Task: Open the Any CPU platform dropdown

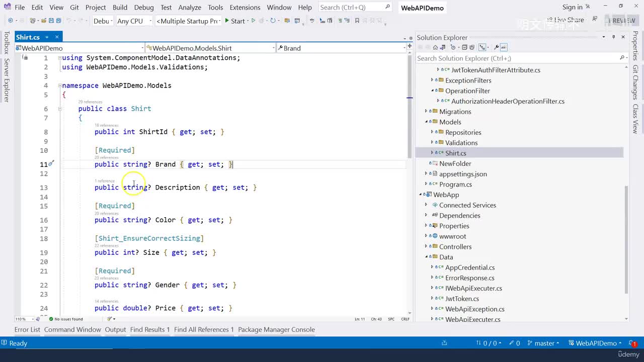Action: coord(133,21)
